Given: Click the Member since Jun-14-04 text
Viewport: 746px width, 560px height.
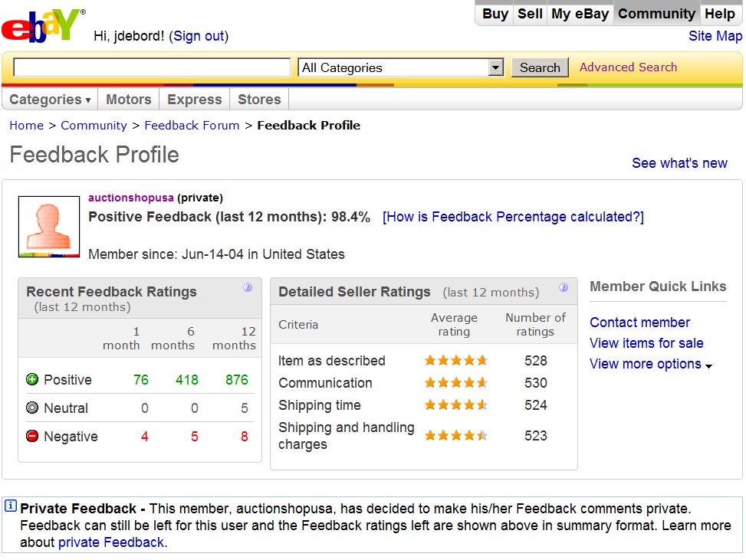Looking at the screenshot, I should pos(216,254).
